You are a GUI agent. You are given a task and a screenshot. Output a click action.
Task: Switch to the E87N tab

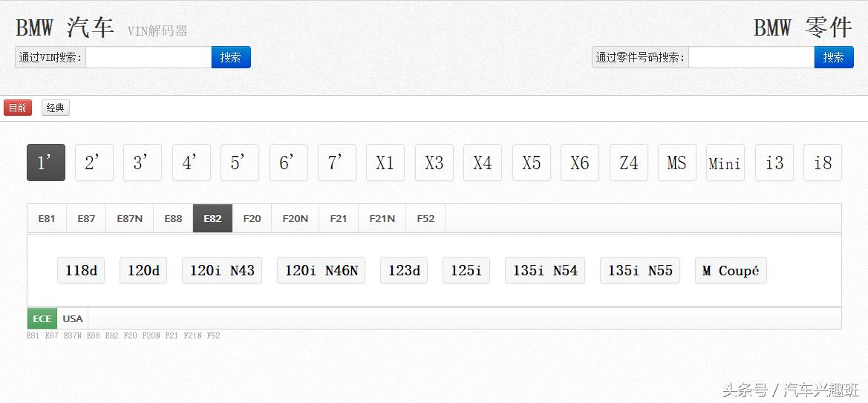[x=129, y=219]
